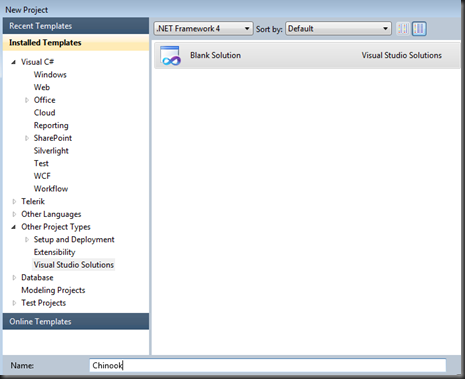Select the Other Languages tree item
Image resolution: width=465 pixels, height=379 pixels.
[51, 214]
